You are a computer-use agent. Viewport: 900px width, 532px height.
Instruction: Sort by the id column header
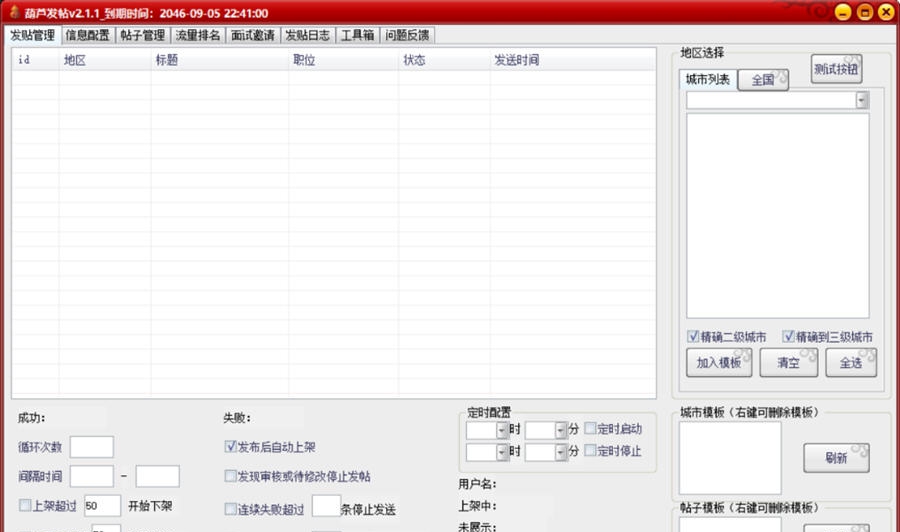pos(35,60)
